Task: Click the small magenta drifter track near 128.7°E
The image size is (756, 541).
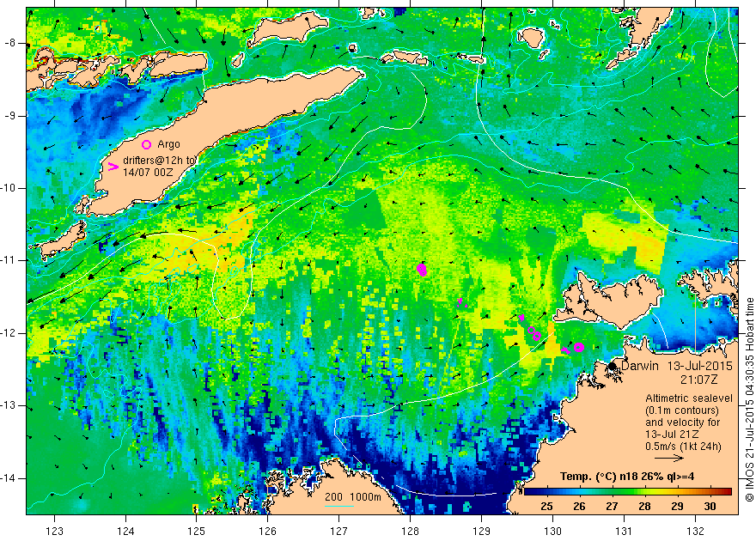Action: [461, 302]
